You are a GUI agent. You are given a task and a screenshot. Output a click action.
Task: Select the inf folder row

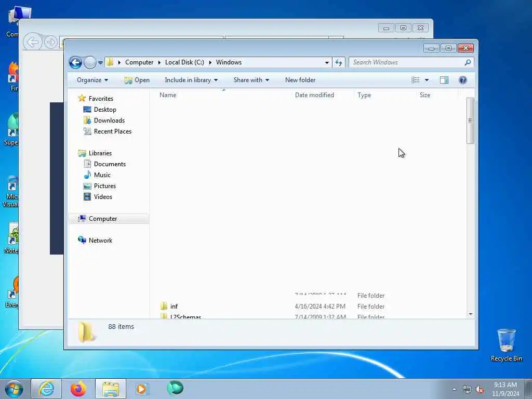pos(309,307)
